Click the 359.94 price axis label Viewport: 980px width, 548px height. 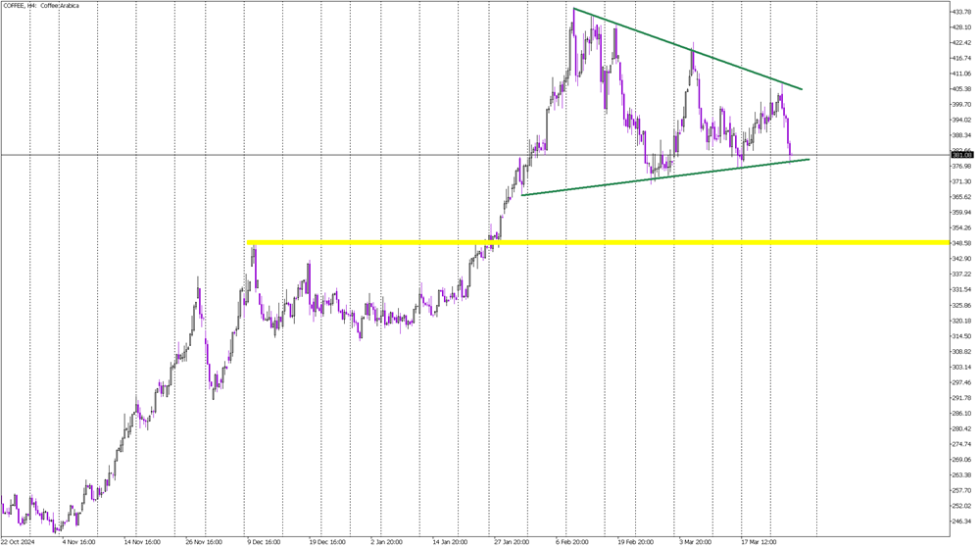tap(962, 213)
